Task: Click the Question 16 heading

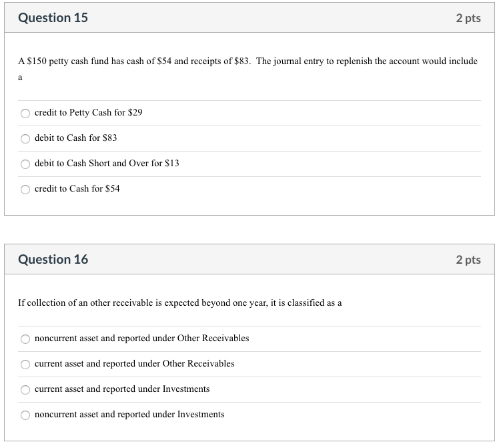Action: click(53, 259)
